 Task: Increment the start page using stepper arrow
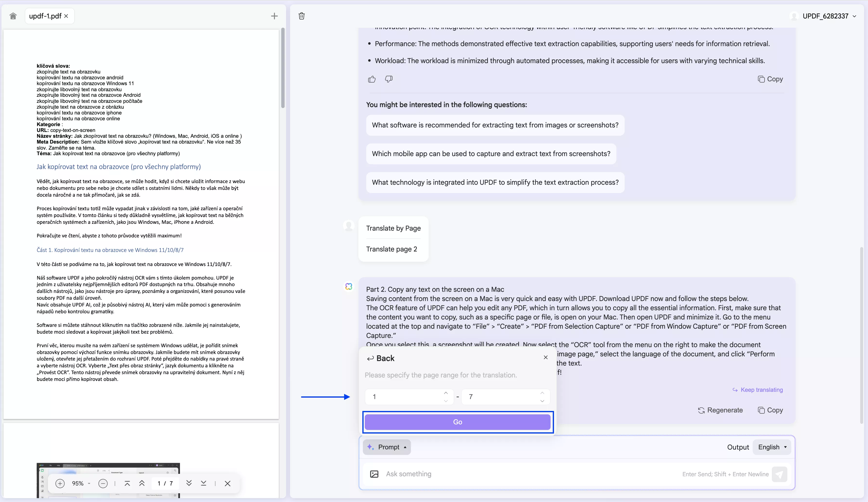[446, 393]
